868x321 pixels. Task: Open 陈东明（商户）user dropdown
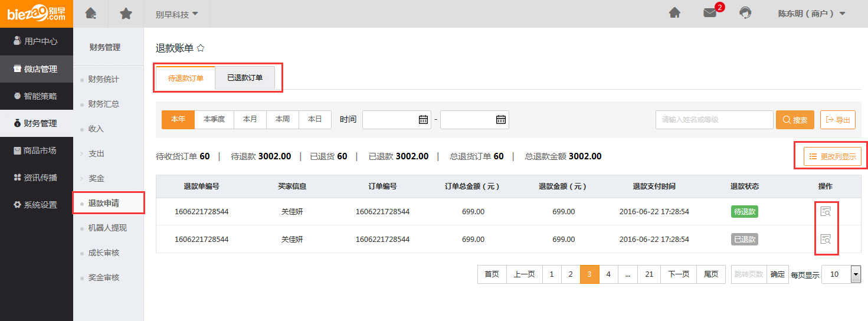point(811,13)
